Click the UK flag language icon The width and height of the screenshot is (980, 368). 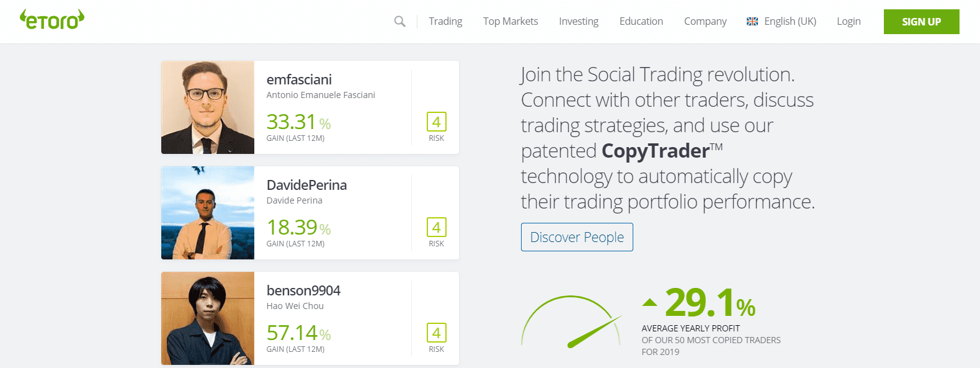(752, 22)
